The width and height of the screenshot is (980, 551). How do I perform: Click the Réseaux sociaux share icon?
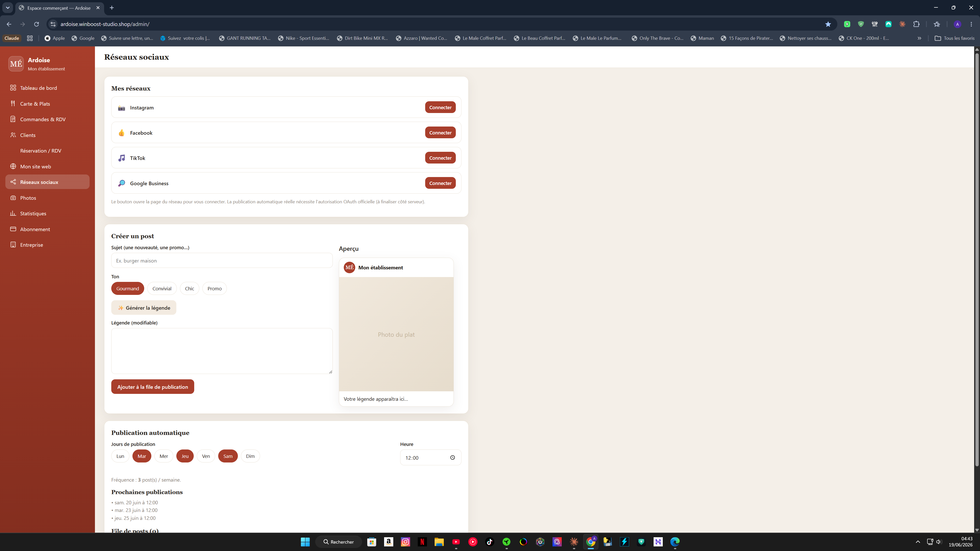13,182
